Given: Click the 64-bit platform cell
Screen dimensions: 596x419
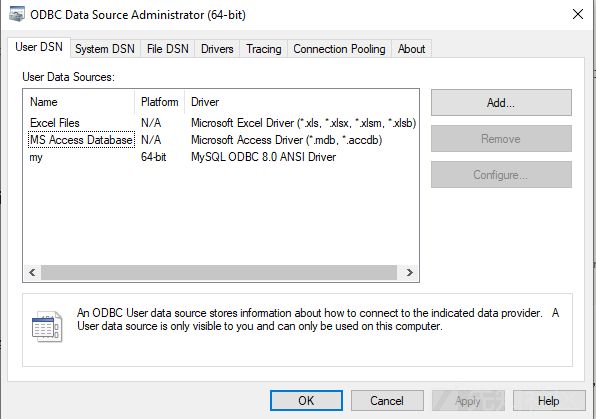Looking at the screenshot, I should [154, 157].
